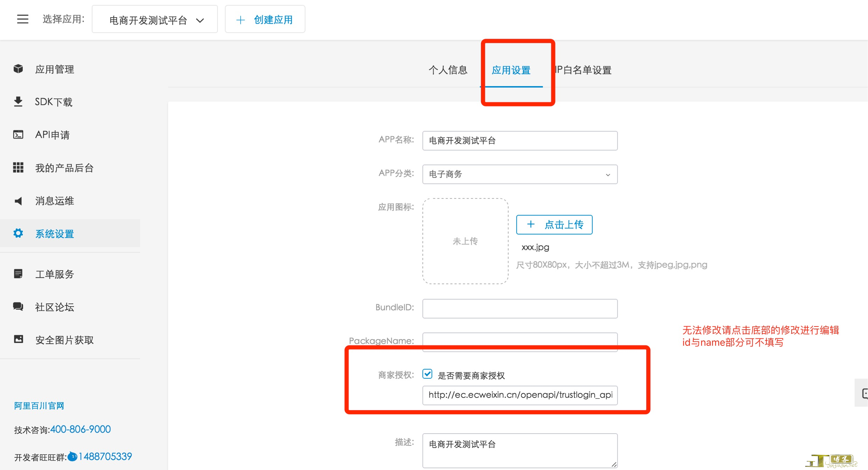This screenshot has height=470, width=868.
Task: Open 应用管理 cube icon in sidebar
Action: (18, 69)
